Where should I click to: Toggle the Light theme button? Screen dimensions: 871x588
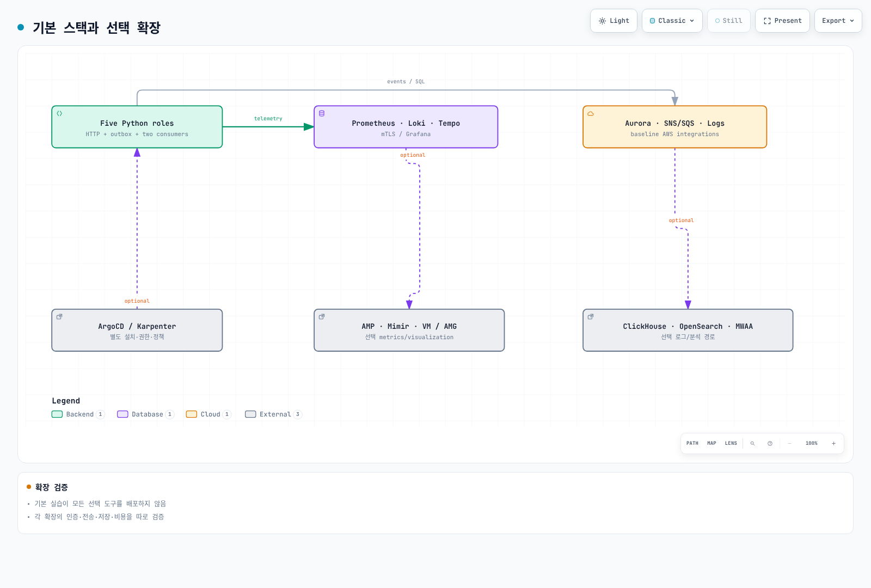tap(614, 21)
